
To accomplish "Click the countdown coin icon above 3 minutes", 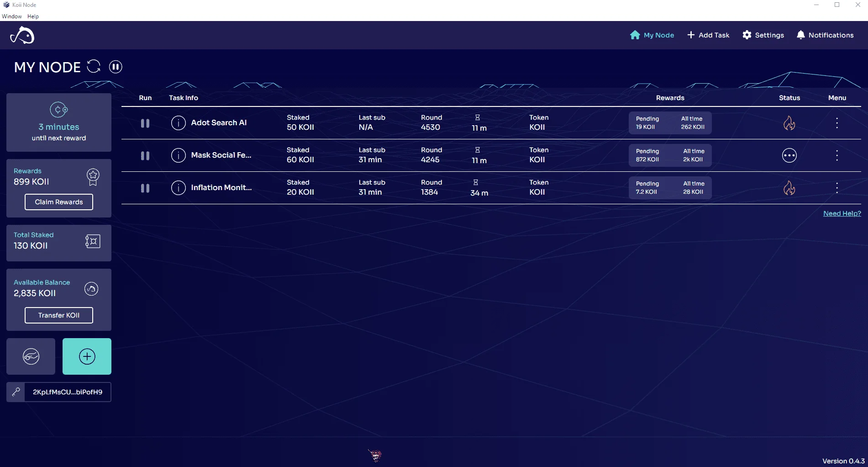I will 59,110.
